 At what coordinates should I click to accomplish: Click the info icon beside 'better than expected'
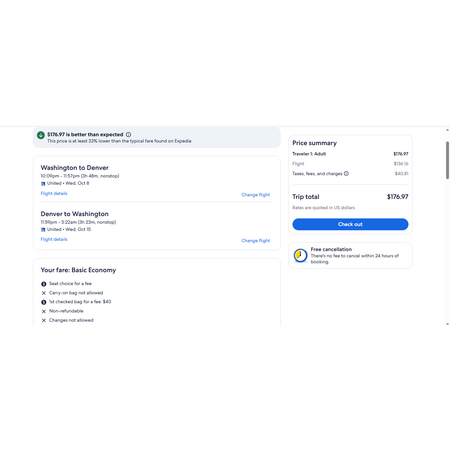click(x=128, y=135)
